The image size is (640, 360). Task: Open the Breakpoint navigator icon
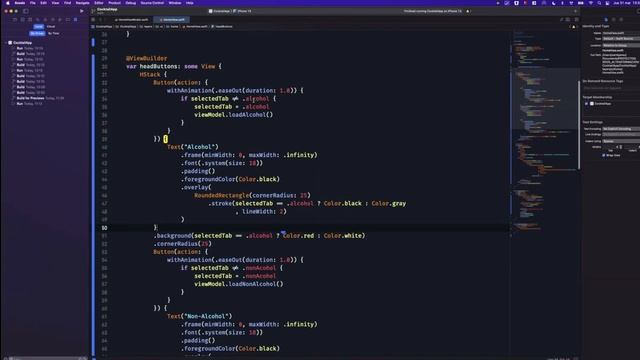point(68,19)
